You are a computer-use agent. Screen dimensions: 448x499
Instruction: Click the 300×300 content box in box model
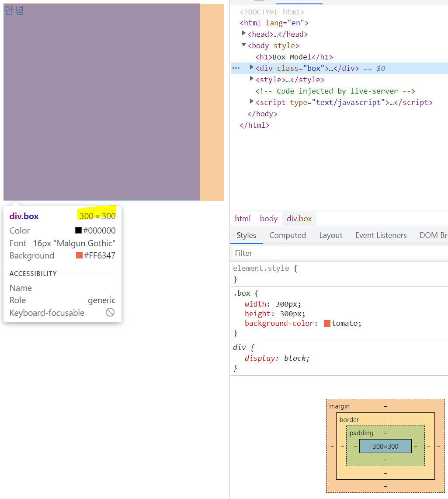pyautogui.click(x=385, y=446)
